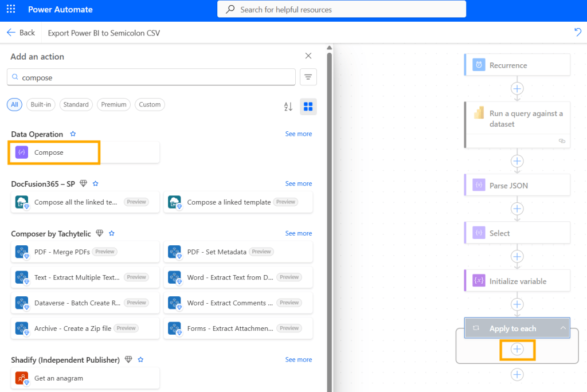Add step below Recurrence with plus icon
This screenshot has width=587, height=392.
tap(517, 88)
